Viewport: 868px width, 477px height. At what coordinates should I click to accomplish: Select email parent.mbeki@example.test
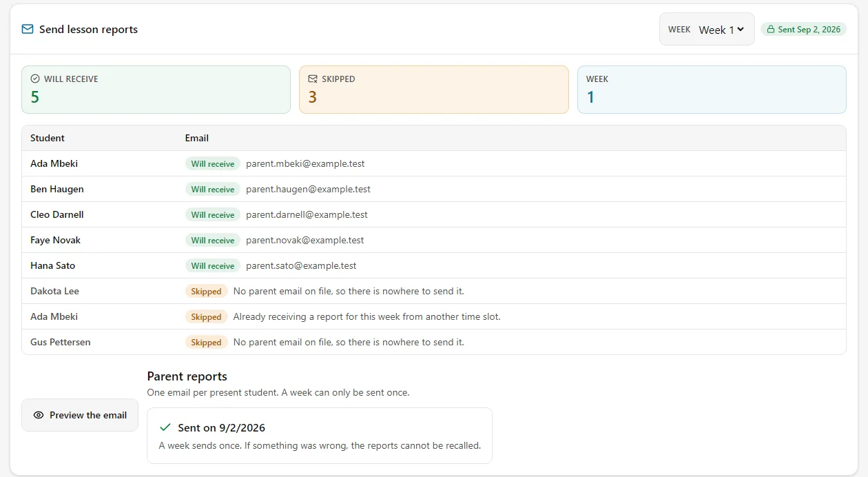pyautogui.click(x=305, y=163)
